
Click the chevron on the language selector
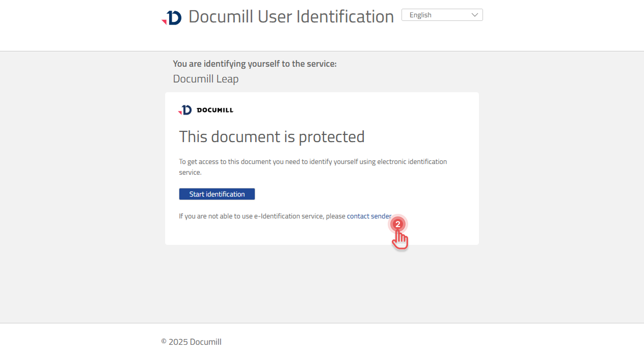475,15
